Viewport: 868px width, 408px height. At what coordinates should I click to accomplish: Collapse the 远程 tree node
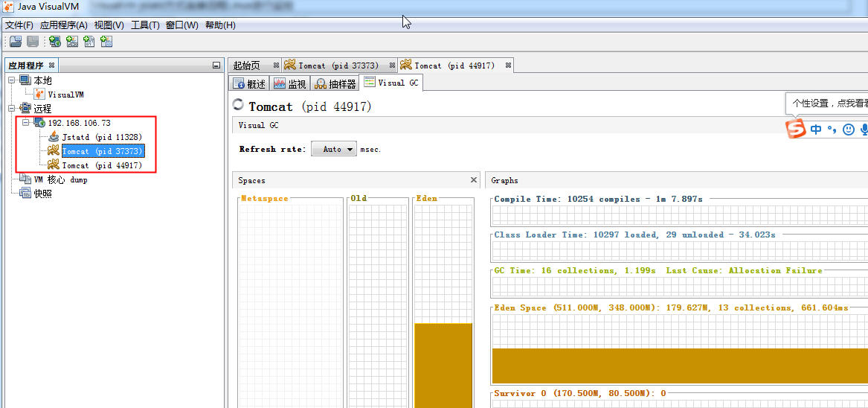pyautogui.click(x=12, y=109)
